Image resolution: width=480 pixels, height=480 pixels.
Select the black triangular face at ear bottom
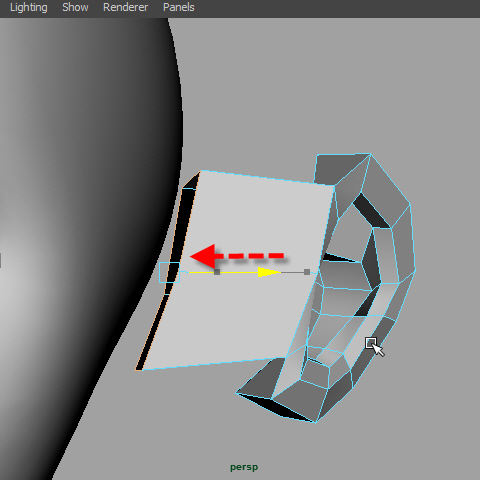pos(283,407)
